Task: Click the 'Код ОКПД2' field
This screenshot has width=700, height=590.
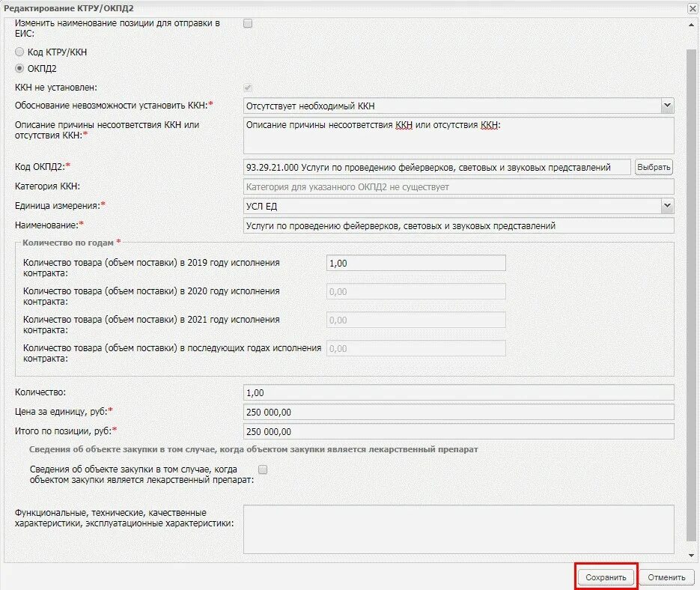Action: coord(436,168)
